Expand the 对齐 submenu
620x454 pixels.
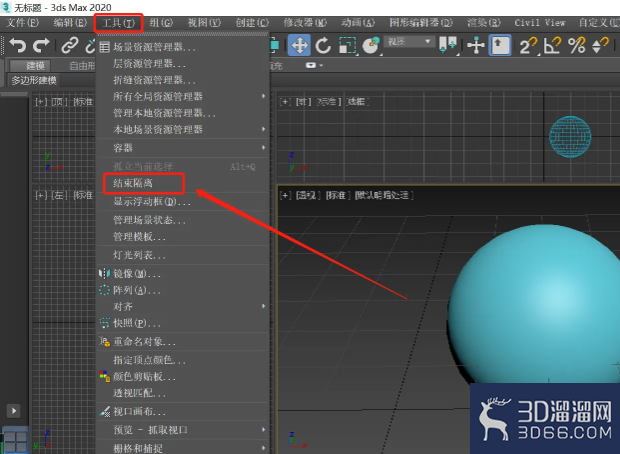[x=183, y=306]
